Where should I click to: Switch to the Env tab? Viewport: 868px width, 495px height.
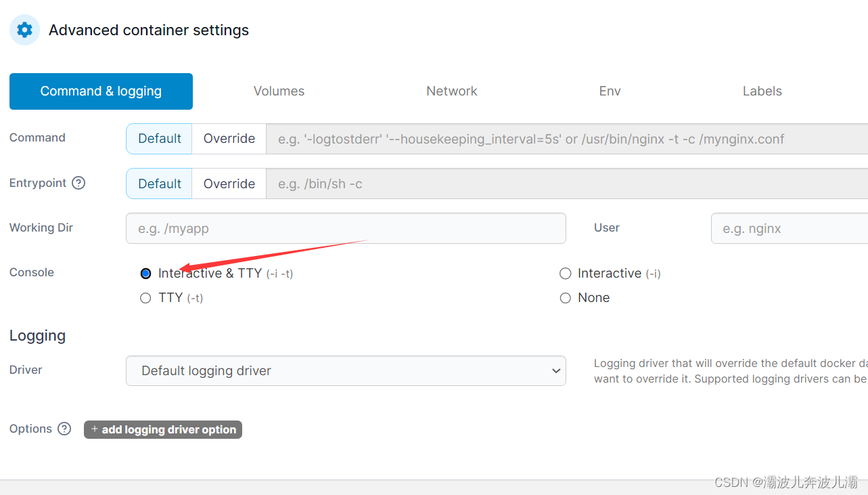tap(610, 91)
